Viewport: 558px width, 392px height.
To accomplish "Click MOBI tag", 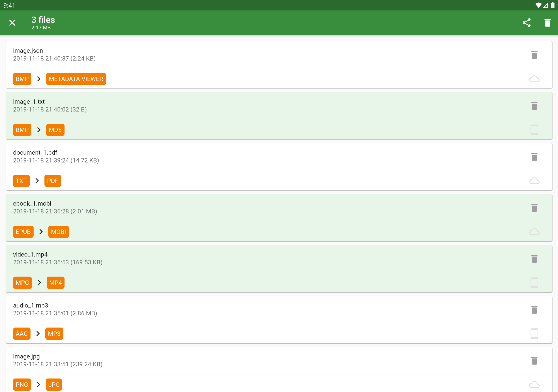I will tap(58, 232).
